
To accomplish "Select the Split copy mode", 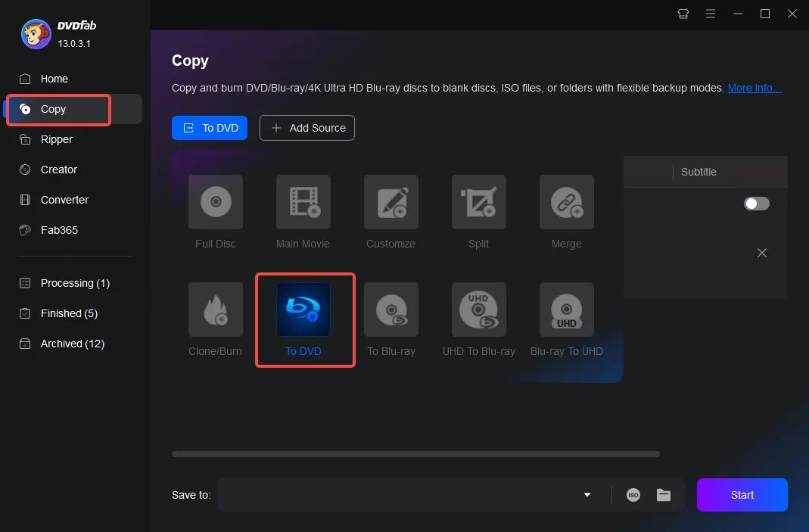I will click(478, 213).
